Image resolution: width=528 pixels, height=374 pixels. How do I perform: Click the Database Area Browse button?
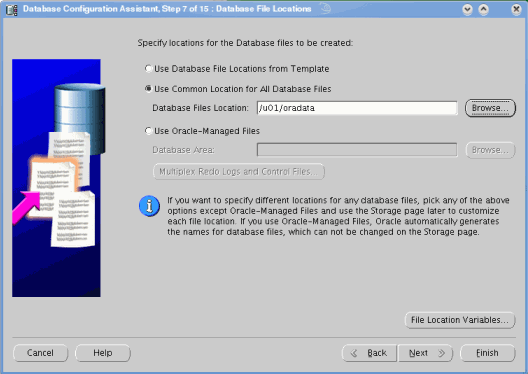[x=490, y=150]
